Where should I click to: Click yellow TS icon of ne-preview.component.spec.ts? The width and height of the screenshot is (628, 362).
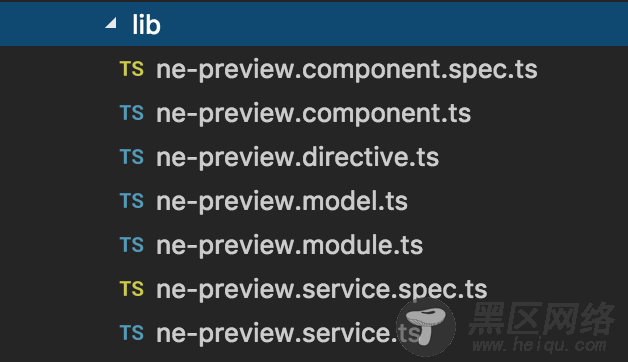tap(132, 69)
